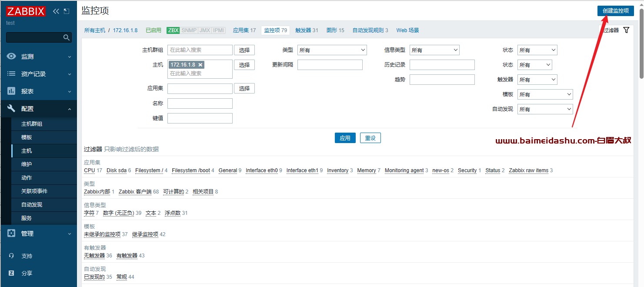Viewport: 644px width, 287px height.
Task: Open the 触发器 filter dropdown
Action: 537,80
